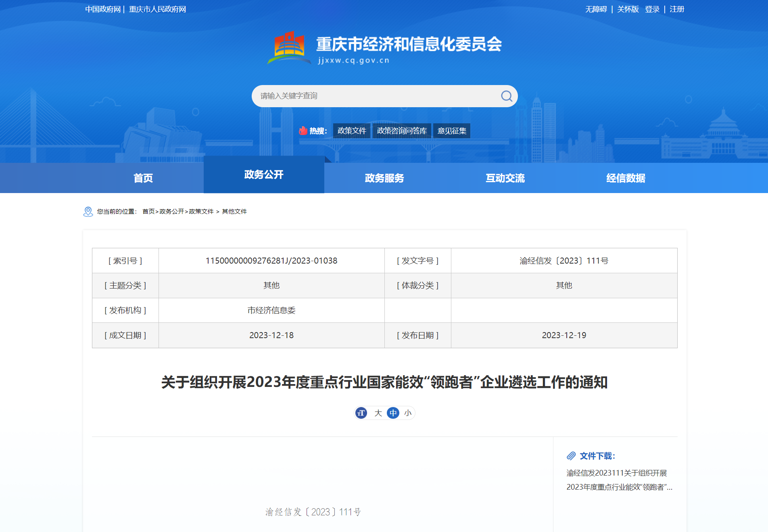Image resolution: width=768 pixels, height=532 pixels.
Task: Click the keyword search input field
Action: 375,96
